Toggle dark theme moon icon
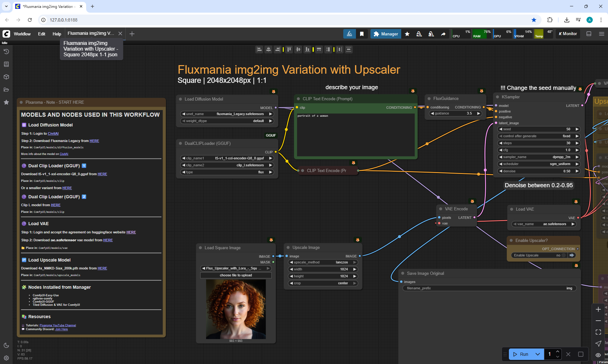Viewport: 608px width, 364px height. [6, 345]
